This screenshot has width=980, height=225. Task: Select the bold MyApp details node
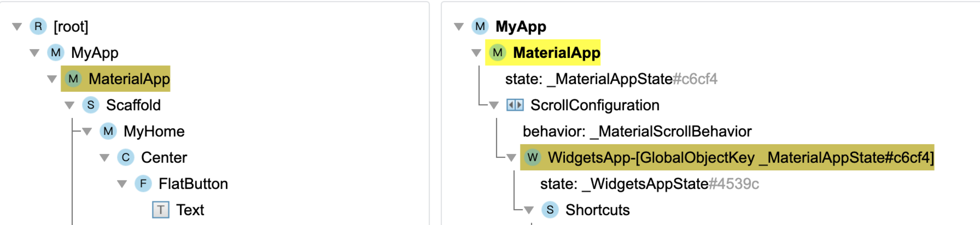pyautogui.click(x=520, y=27)
